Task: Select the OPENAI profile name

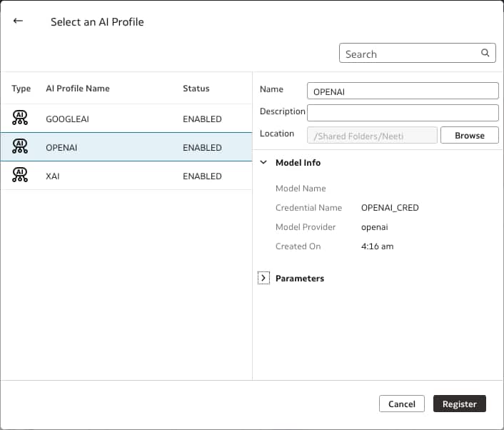Action: coord(61,148)
